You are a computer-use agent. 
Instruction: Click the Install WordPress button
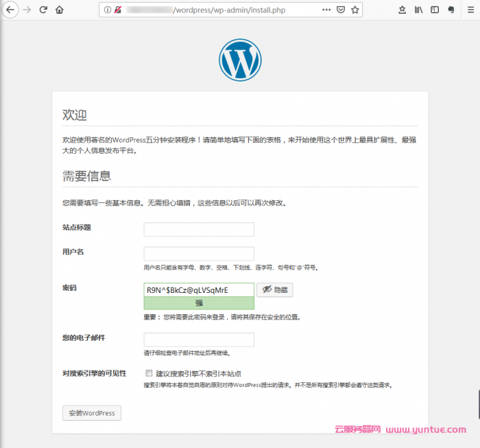92,413
